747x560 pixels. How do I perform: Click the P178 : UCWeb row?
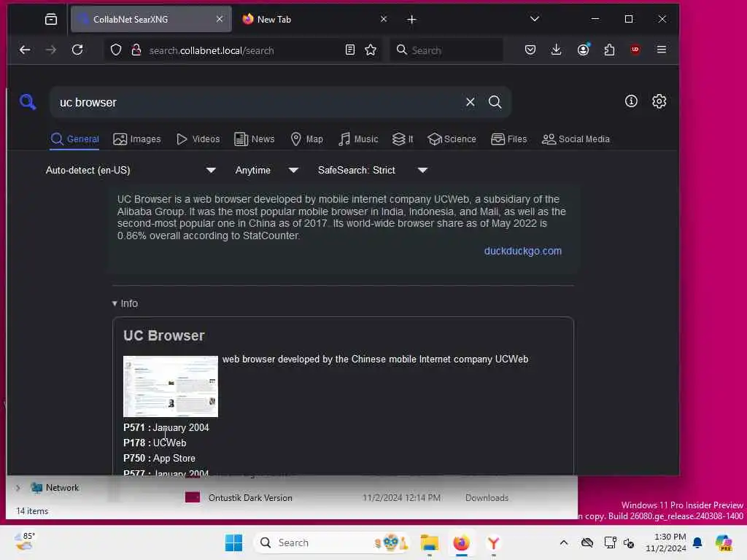155,443
